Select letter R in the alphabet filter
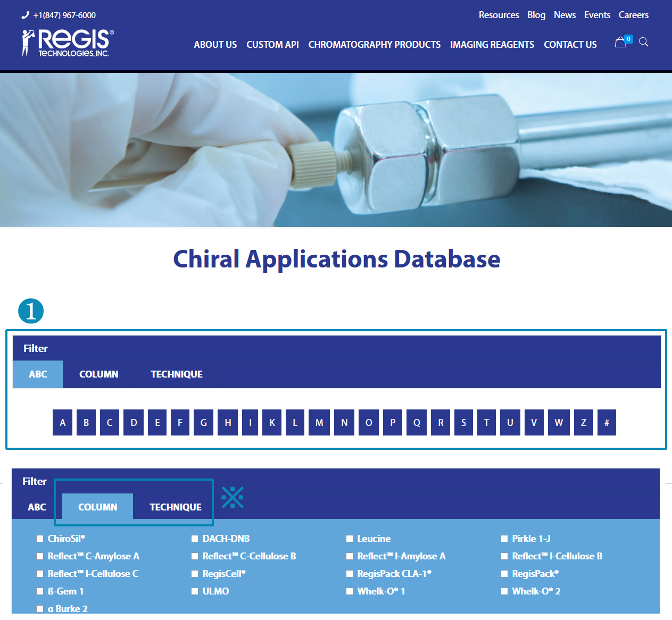The height and width of the screenshot is (620, 672). tap(441, 423)
